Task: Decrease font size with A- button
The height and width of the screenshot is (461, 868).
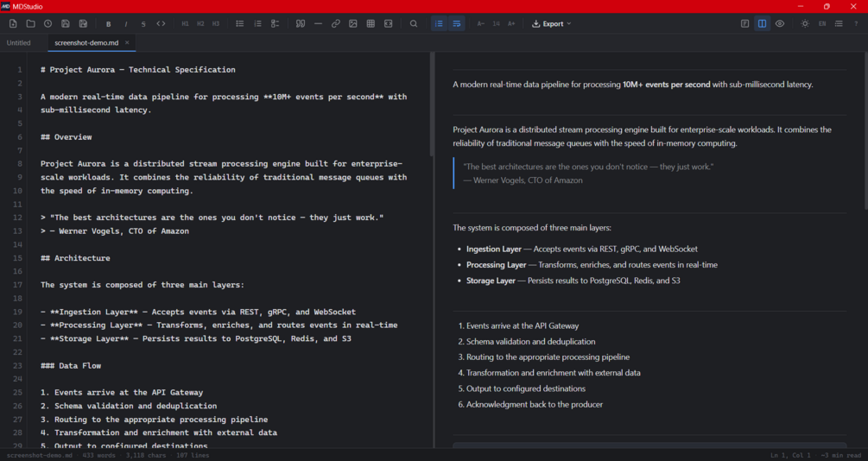Action: point(480,24)
